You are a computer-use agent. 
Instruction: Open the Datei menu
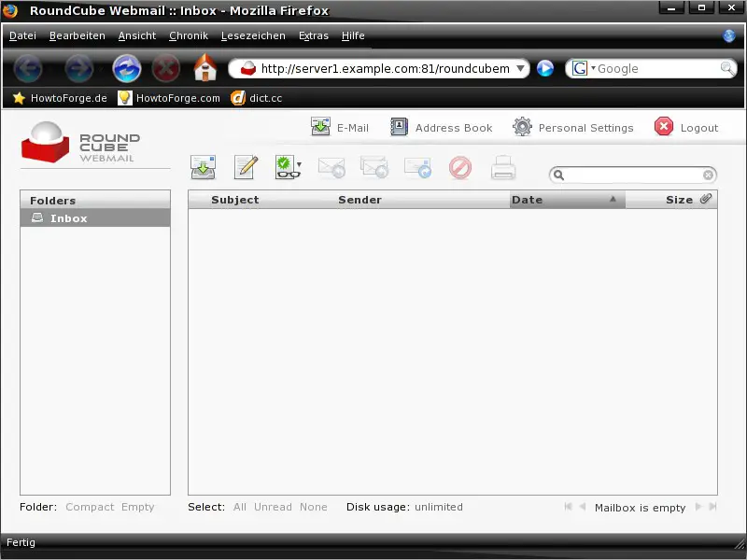coord(22,35)
